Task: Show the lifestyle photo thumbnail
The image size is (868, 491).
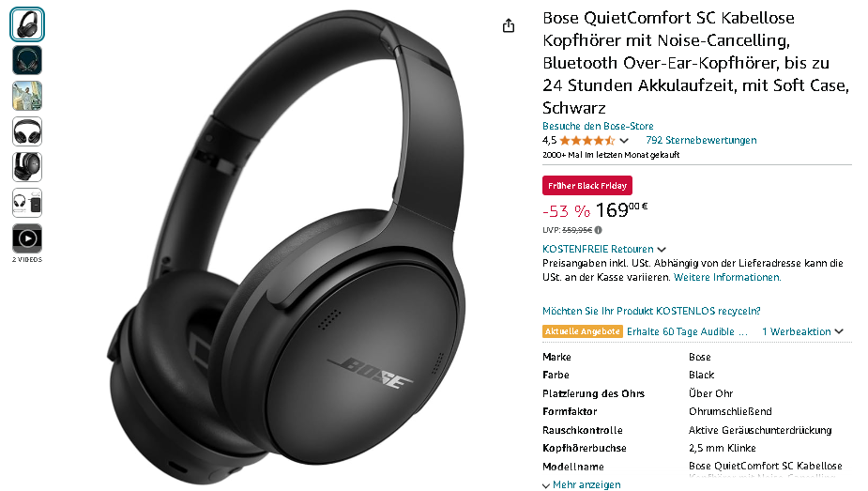Action: (27, 96)
